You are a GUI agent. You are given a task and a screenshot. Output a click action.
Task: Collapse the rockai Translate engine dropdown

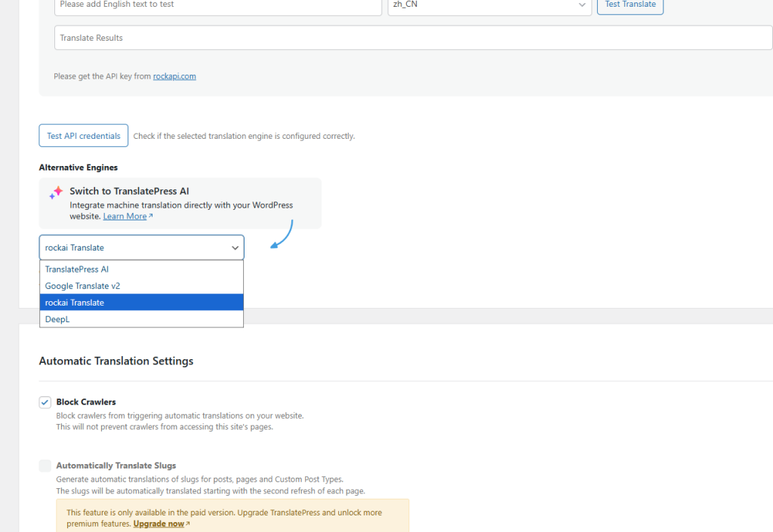[x=141, y=248]
